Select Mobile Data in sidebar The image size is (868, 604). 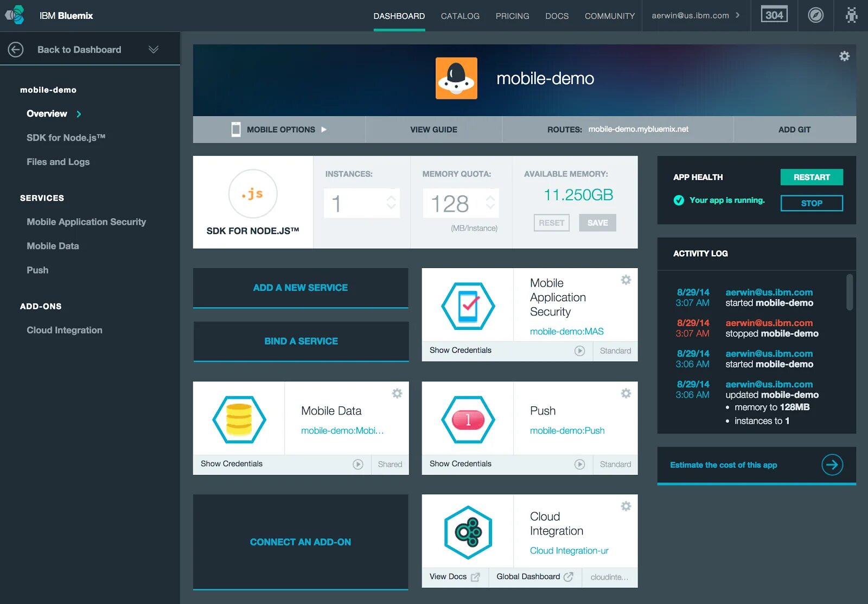coord(53,246)
